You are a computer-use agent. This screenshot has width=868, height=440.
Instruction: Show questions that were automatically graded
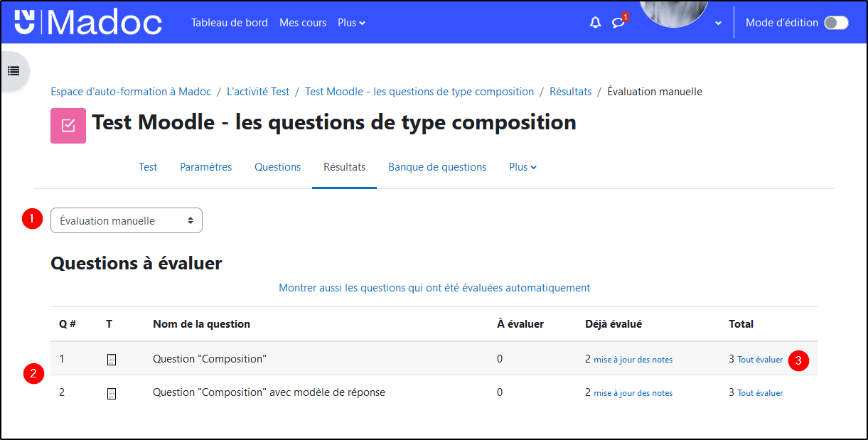point(434,288)
